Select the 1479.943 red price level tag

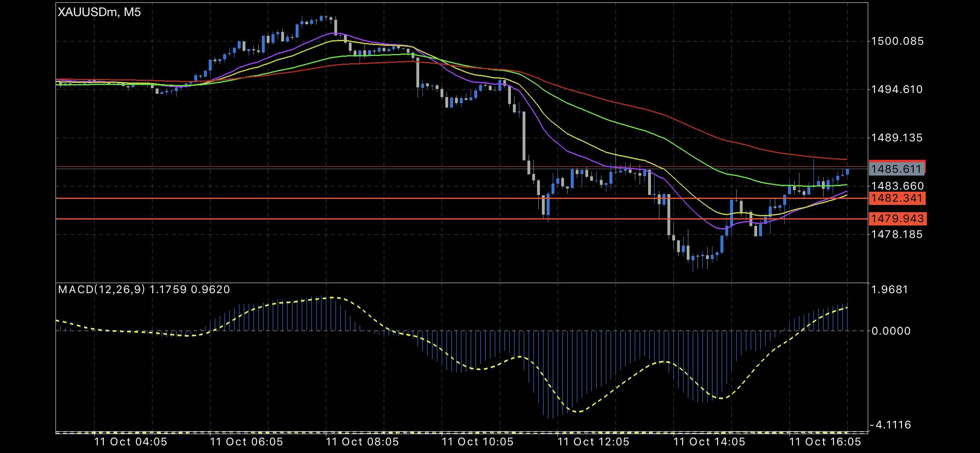[897, 219]
